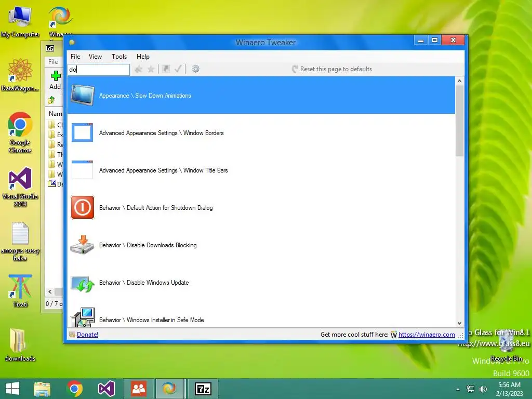Open the Tools menu
532x399 pixels.
119,57
